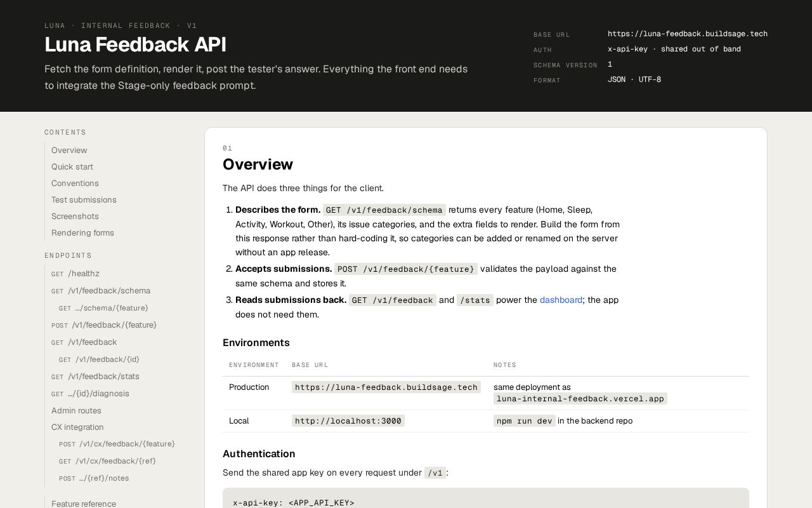Select the 'npm run dev' code snippet
Screen dimensions: 812x508
[525, 421]
